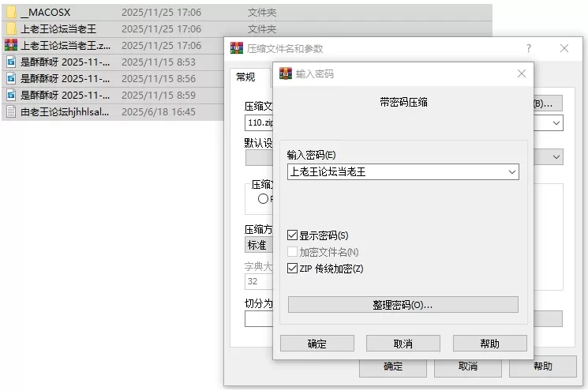Click the dictionary size field showing 32
The image size is (588, 391).
click(259, 281)
